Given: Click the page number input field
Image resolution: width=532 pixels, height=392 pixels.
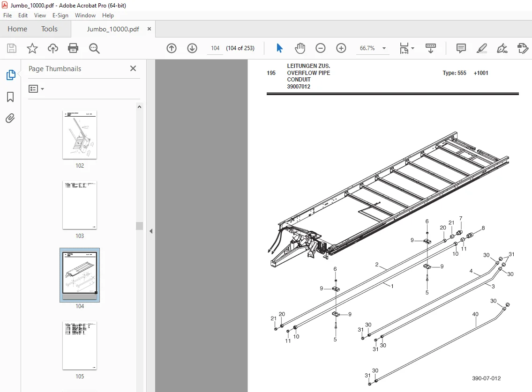Looking at the screenshot, I should [x=215, y=48].
